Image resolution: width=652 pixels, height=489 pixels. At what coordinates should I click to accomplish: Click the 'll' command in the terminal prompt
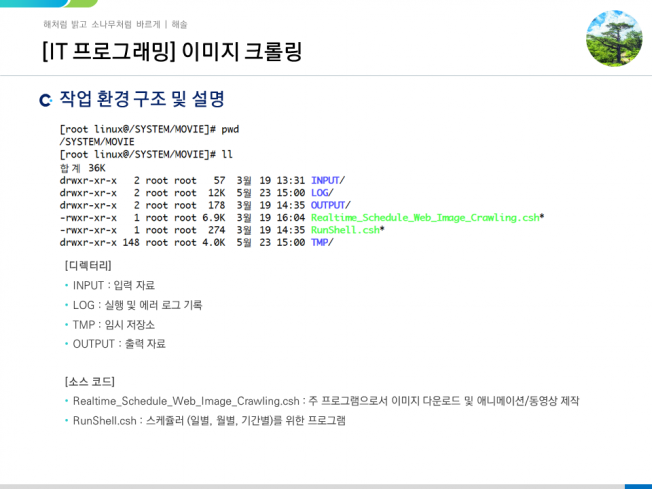[227, 154]
